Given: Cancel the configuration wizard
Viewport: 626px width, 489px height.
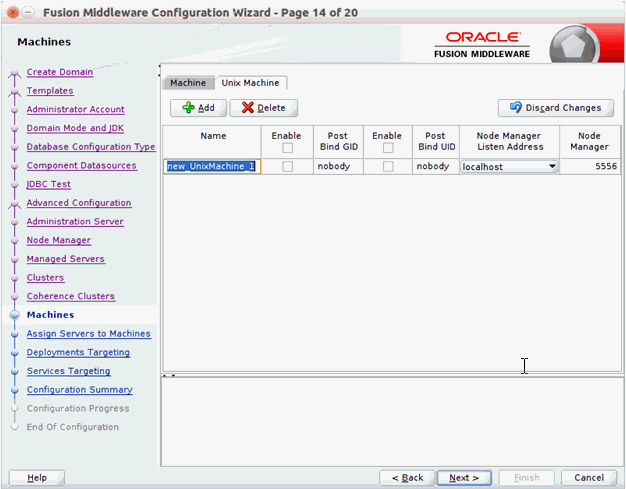Looking at the screenshot, I should click(x=589, y=477).
